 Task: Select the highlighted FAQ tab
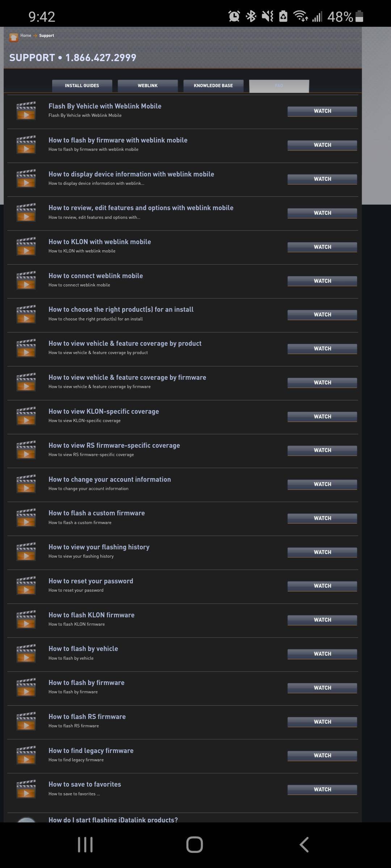279,86
